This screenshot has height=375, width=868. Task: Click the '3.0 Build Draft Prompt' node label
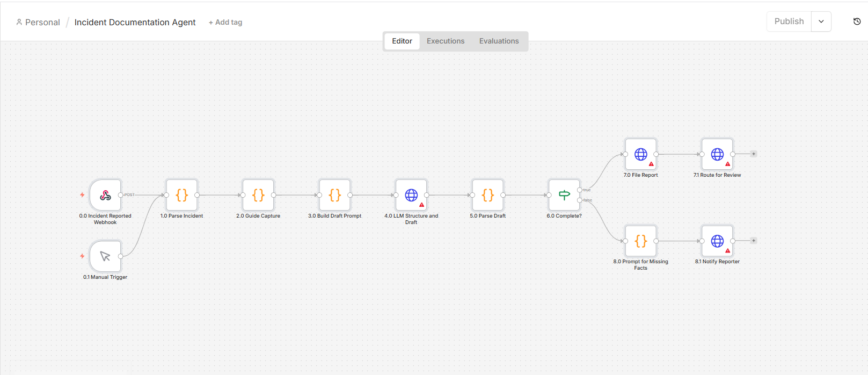335,216
